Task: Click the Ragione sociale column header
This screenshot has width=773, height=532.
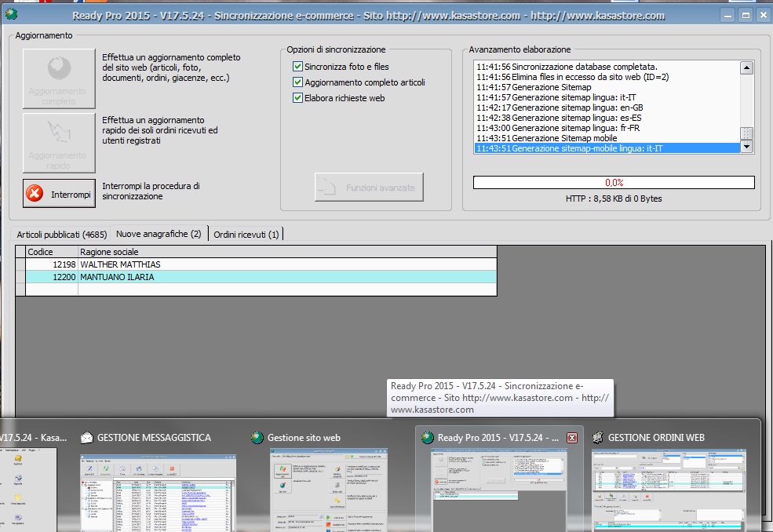Action: point(287,251)
